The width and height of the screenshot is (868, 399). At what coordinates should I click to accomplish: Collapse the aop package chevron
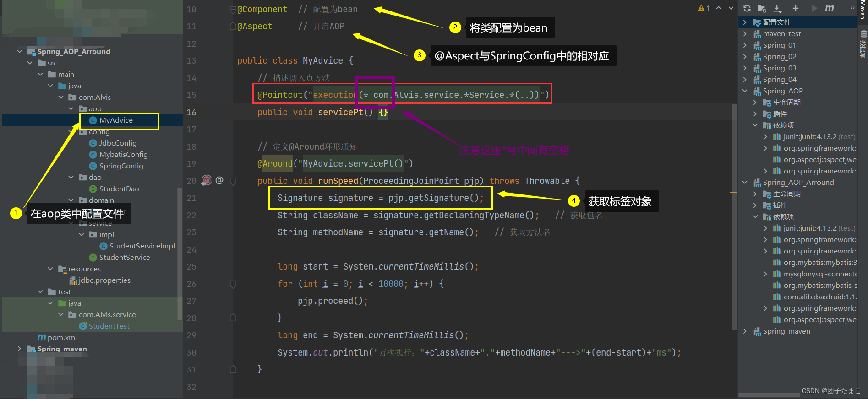click(71, 108)
